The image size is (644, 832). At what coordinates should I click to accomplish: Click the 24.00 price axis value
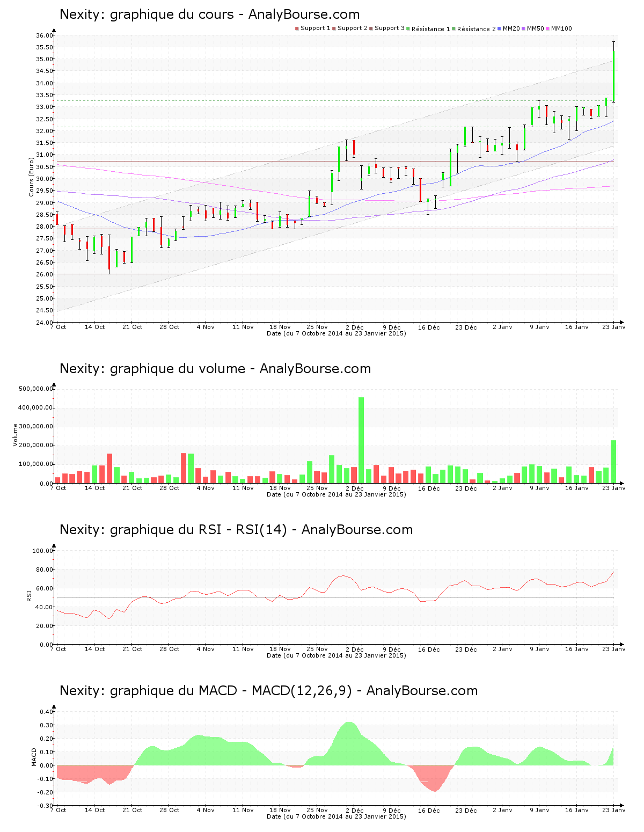click(x=45, y=322)
